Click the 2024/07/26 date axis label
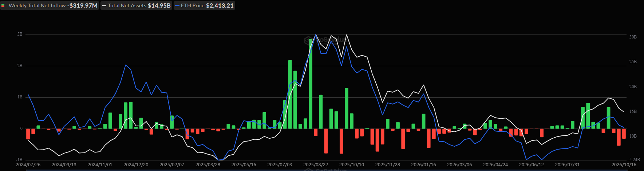Viewport: 644px width, 171px height. [x=28, y=164]
